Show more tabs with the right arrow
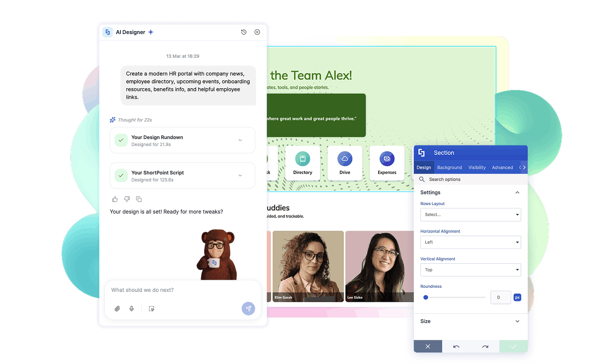 click(x=525, y=167)
